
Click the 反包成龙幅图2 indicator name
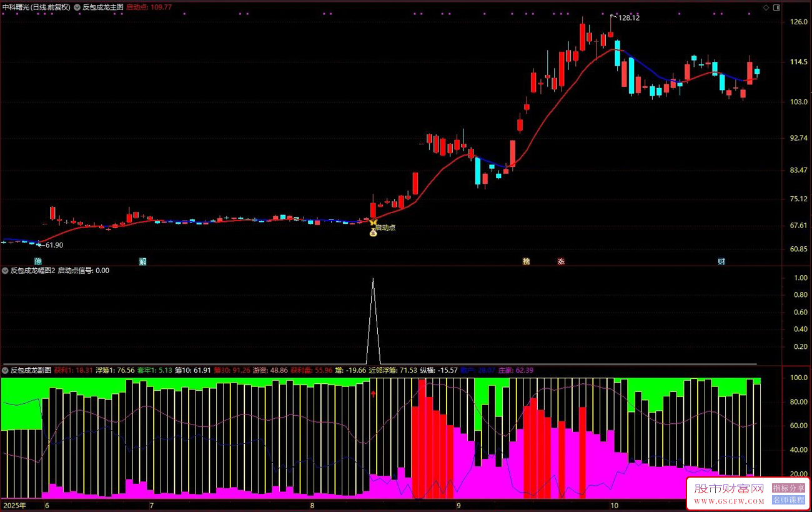pyautogui.click(x=33, y=271)
